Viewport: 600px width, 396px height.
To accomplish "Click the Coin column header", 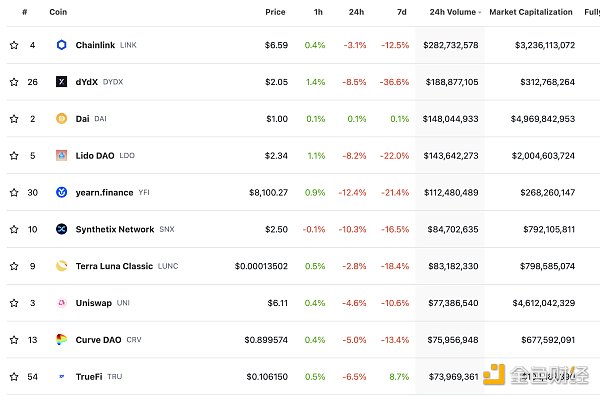I will coord(58,12).
